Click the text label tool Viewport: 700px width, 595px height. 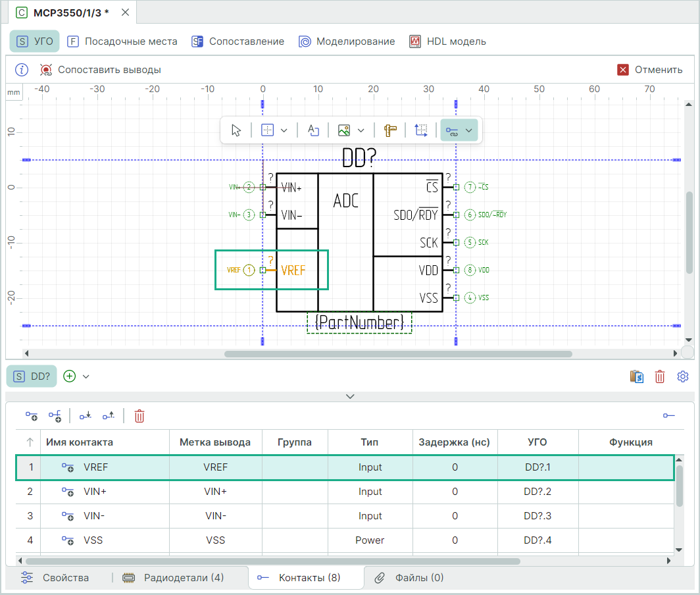[x=314, y=130]
